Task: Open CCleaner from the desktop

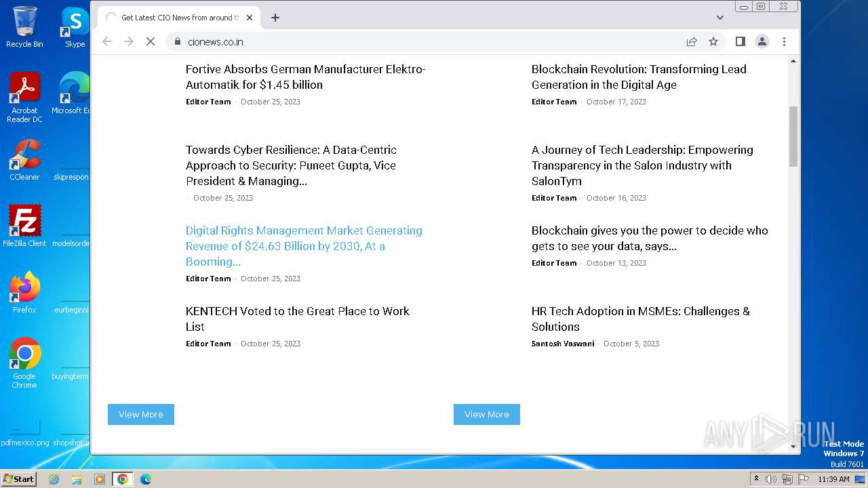Action: point(24,160)
